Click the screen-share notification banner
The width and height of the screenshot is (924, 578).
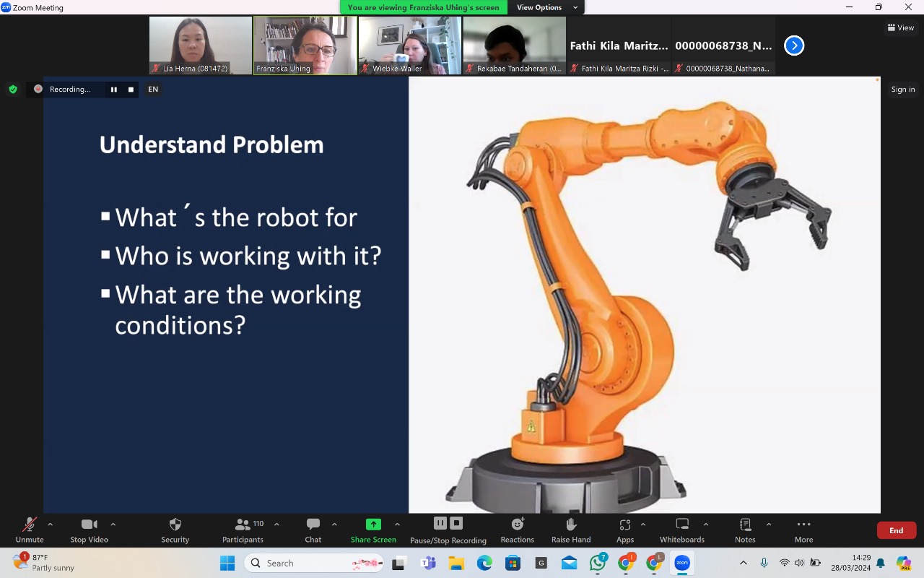(x=423, y=7)
